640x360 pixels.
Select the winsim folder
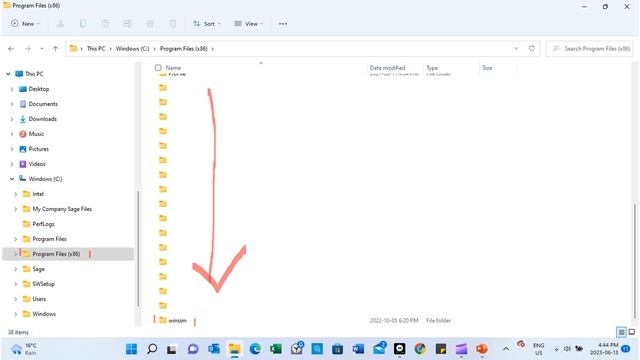[177, 321]
